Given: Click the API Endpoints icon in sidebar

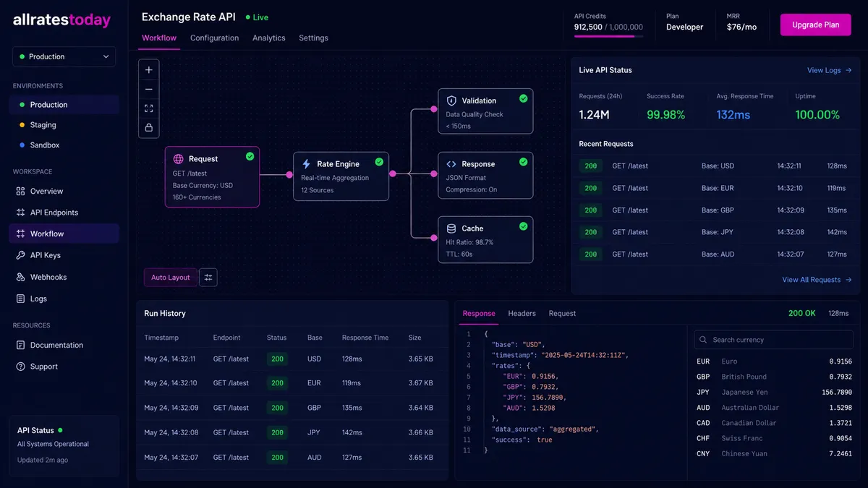Looking at the screenshot, I should point(20,213).
